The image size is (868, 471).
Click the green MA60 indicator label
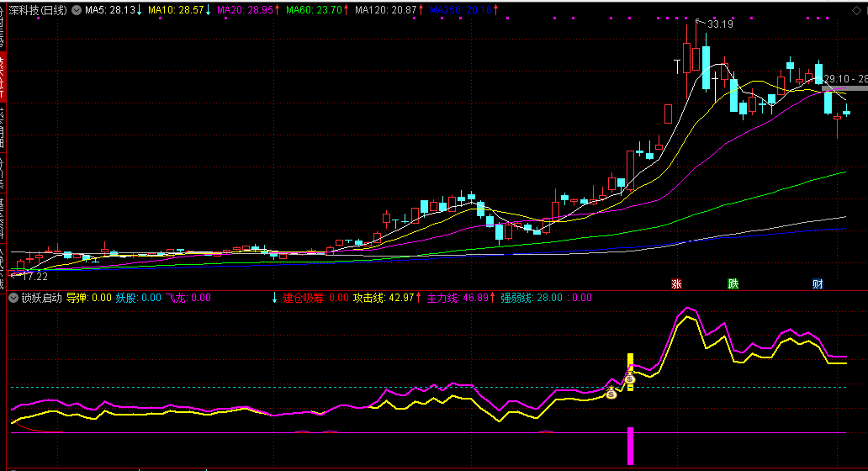point(314,10)
